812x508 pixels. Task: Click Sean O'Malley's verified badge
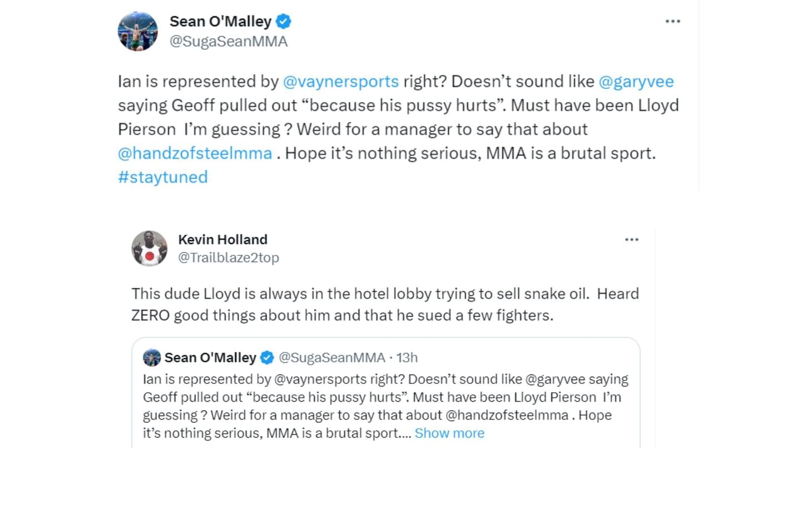click(x=284, y=21)
